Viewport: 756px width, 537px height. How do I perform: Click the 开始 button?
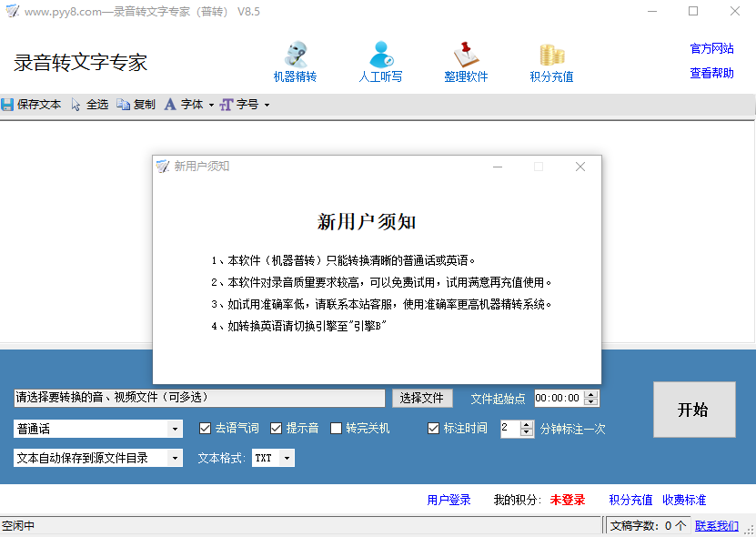point(694,410)
